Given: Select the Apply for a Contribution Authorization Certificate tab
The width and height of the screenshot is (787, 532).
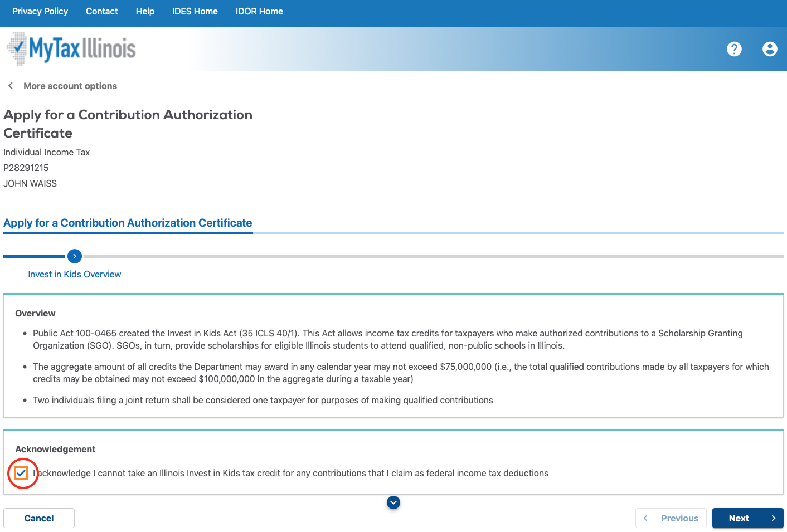Looking at the screenshot, I should [128, 223].
